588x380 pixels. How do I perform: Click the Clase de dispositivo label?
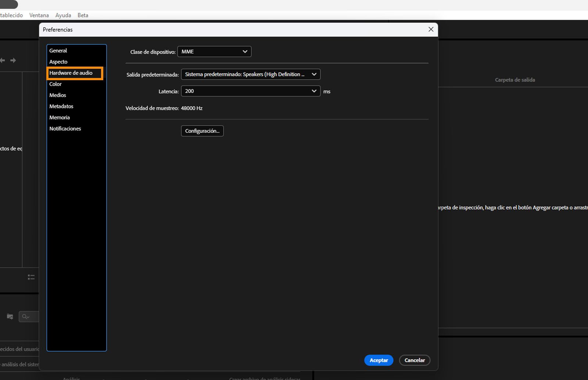tap(153, 52)
